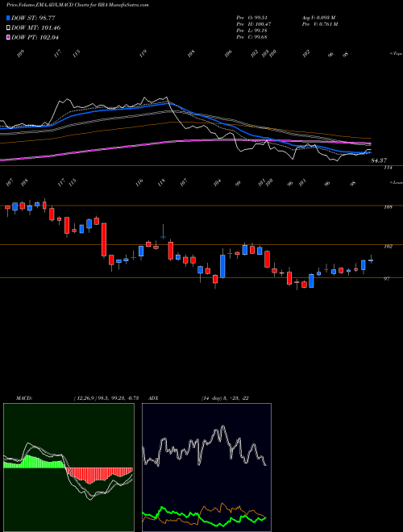Click the 'Pre L: 99.18' value
The image size is (403, 532).
click(x=252, y=30)
